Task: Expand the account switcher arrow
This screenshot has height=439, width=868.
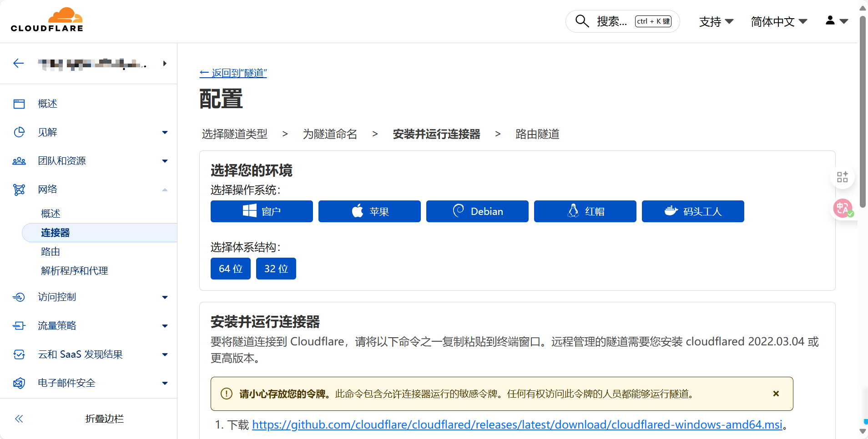Action: 165,64
